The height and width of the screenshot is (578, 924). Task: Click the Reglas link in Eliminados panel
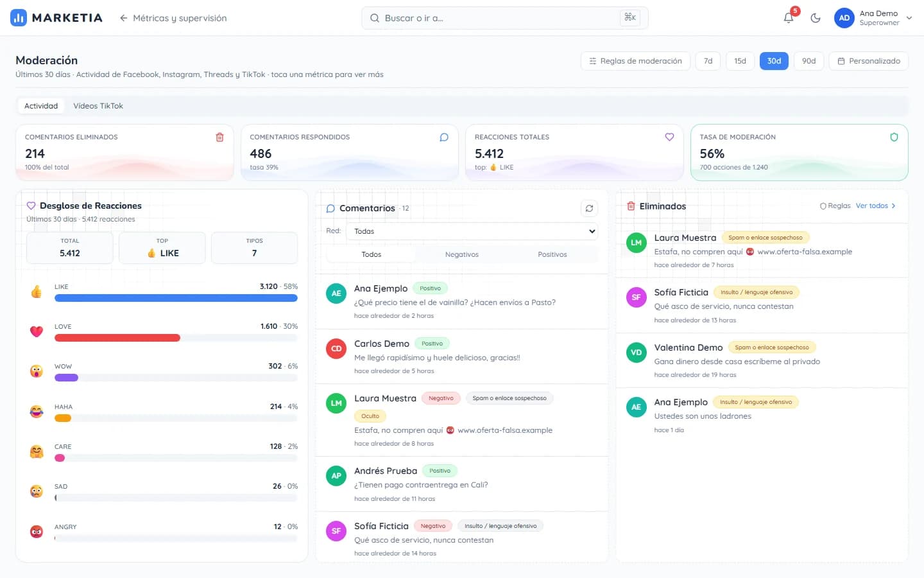point(835,206)
